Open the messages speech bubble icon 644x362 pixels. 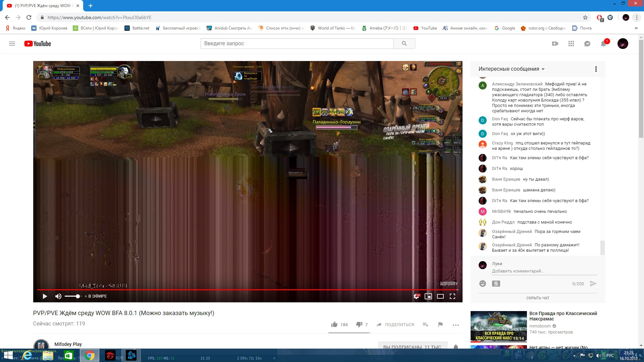coord(587,44)
